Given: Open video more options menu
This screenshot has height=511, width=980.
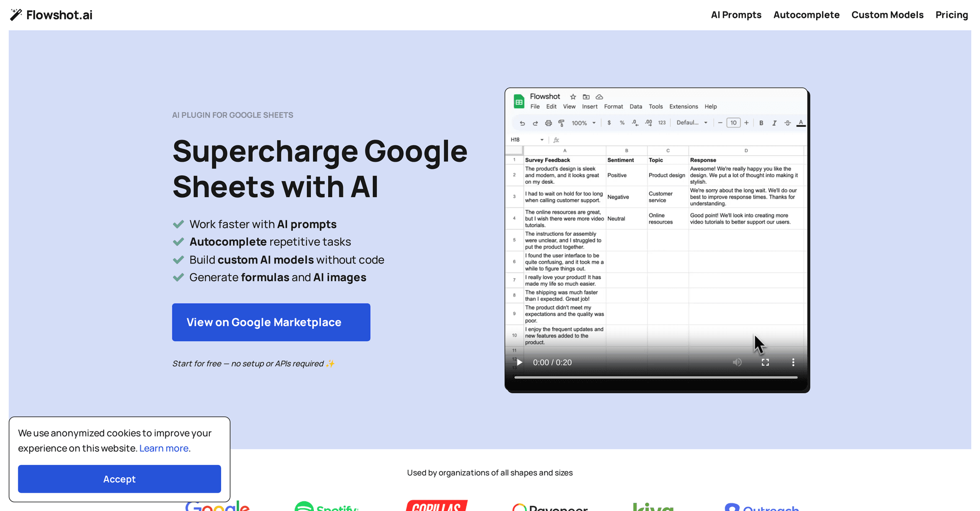Looking at the screenshot, I should [793, 362].
